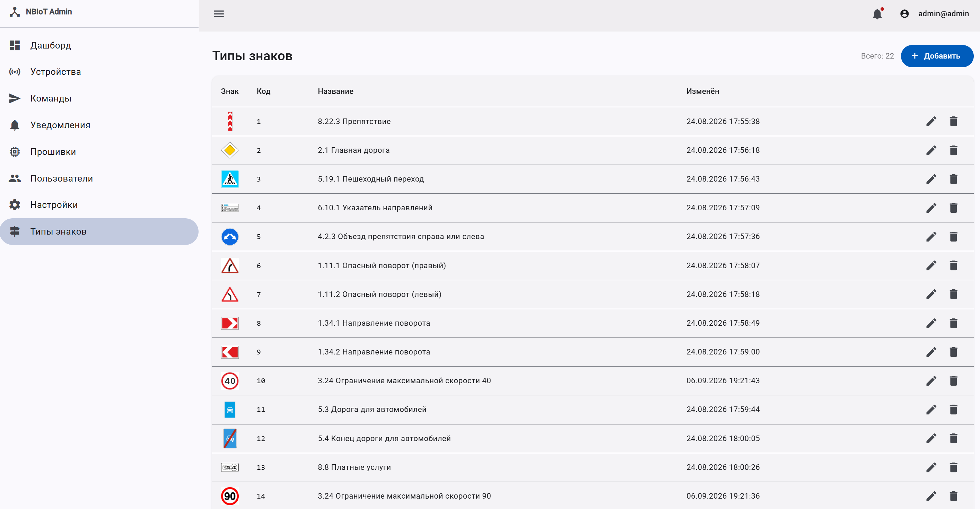Screen dimensions: 980x509
Task: Open Настройки page
Action: tap(99, 205)
